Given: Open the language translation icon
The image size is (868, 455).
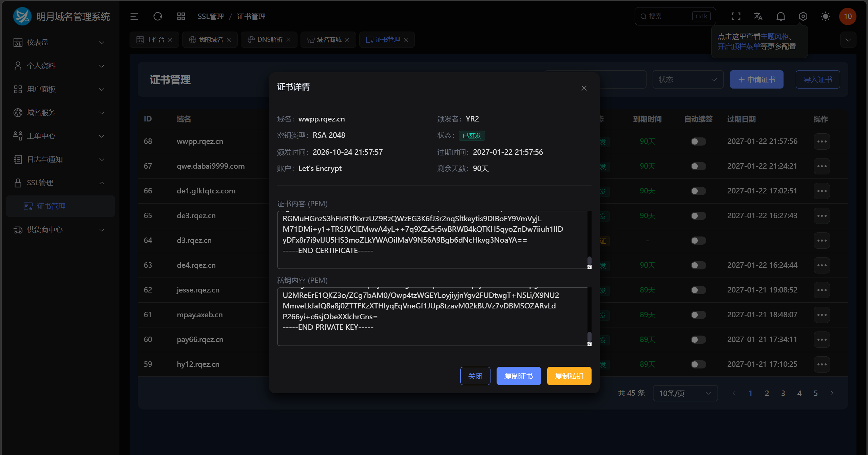Looking at the screenshot, I should [758, 16].
